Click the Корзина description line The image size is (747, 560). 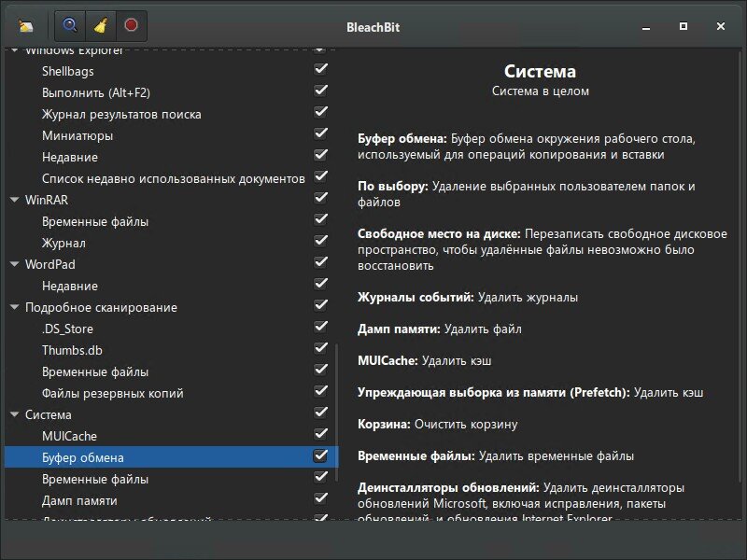coord(437,425)
